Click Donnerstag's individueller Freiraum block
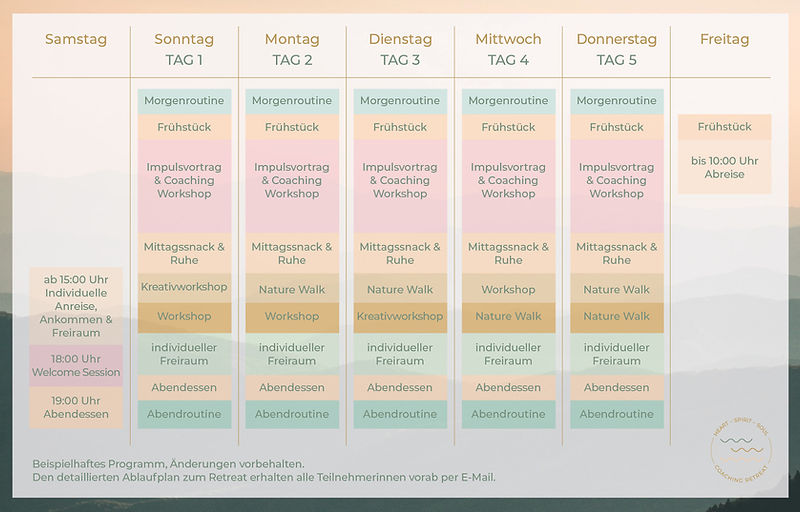 [616, 354]
